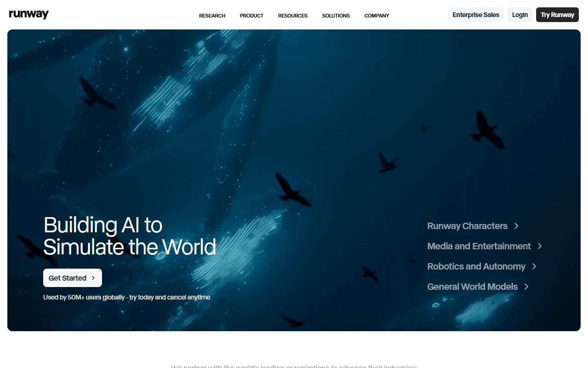Click the Enterprise Sales button
The image size is (588, 368).
click(x=476, y=15)
